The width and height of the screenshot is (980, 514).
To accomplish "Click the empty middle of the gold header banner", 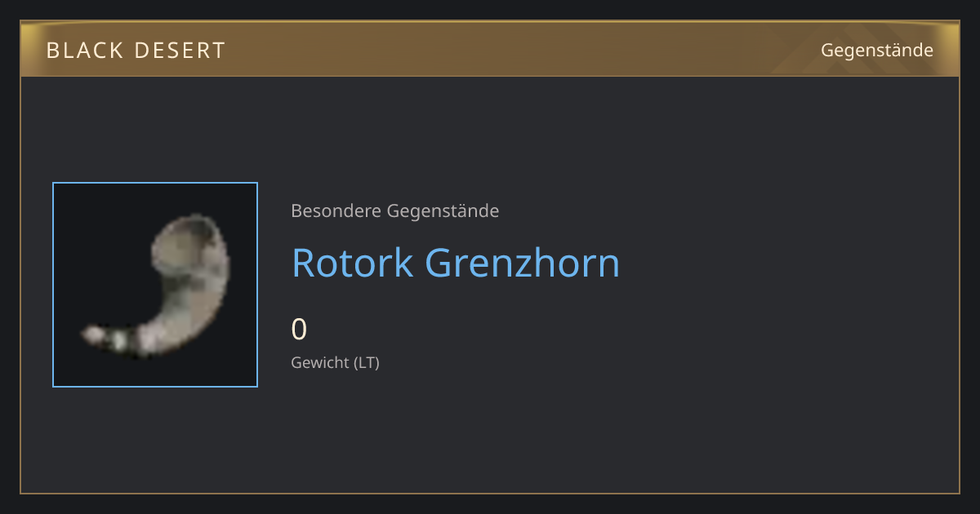I will tap(523, 51).
